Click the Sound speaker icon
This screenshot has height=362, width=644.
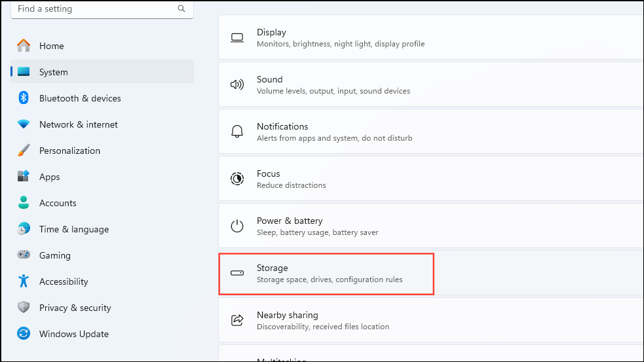pyautogui.click(x=237, y=84)
